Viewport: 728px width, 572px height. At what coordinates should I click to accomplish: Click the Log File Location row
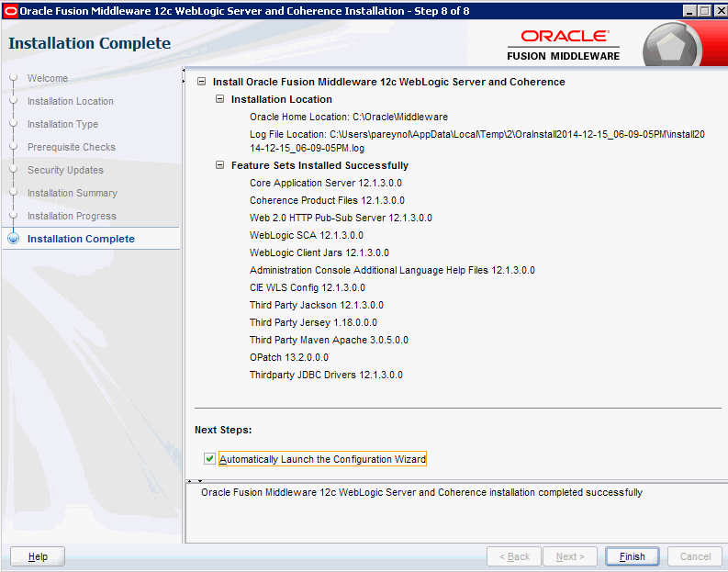[477, 141]
